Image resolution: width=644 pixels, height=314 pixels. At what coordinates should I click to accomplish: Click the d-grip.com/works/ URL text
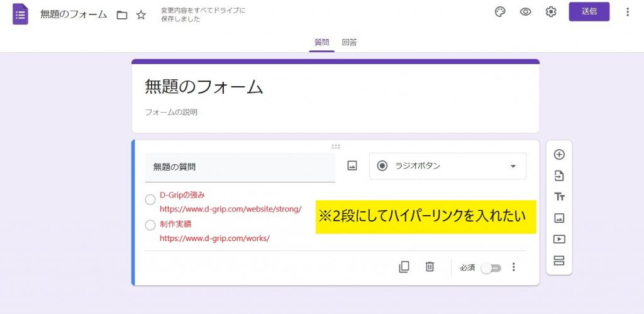pyautogui.click(x=214, y=238)
